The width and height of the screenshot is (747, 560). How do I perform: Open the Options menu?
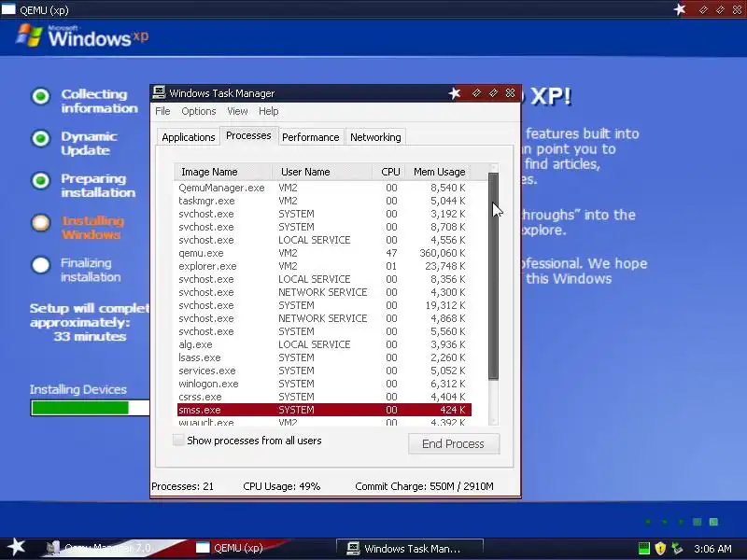[199, 111]
